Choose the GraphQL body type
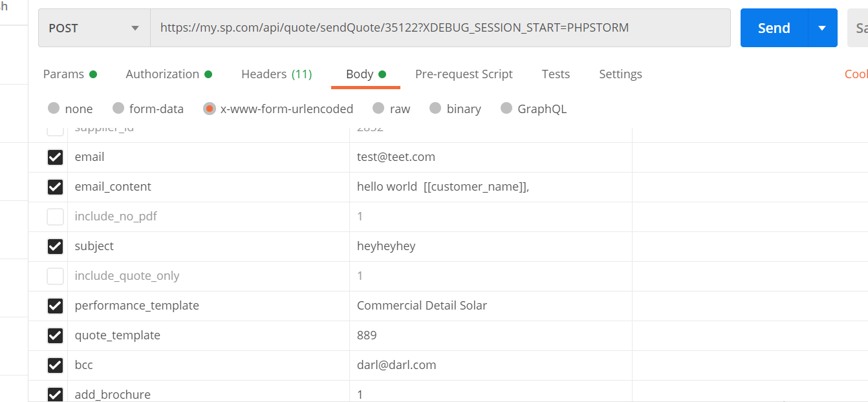The width and height of the screenshot is (868, 402). click(x=506, y=109)
